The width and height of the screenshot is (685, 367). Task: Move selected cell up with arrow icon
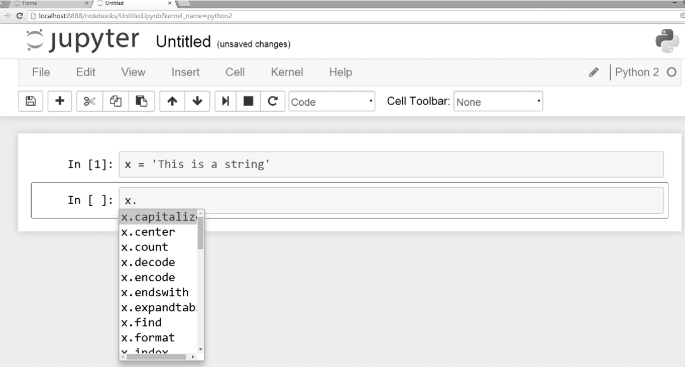172,101
